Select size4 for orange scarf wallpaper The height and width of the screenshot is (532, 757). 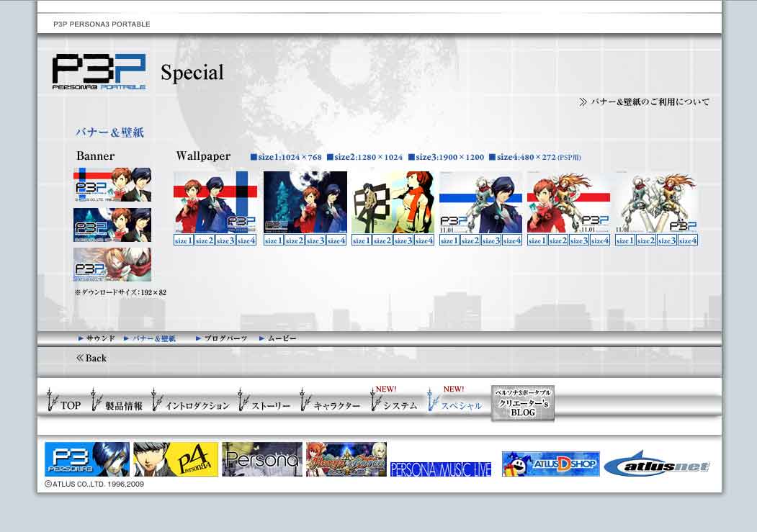coord(424,240)
